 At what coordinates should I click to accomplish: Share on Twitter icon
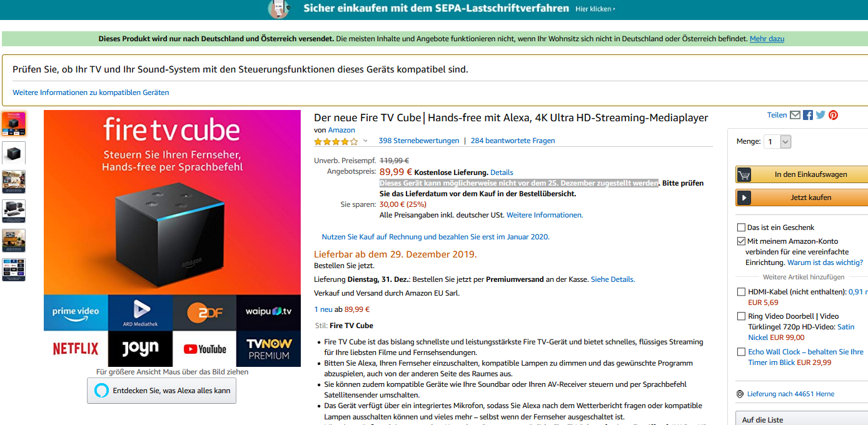click(820, 115)
